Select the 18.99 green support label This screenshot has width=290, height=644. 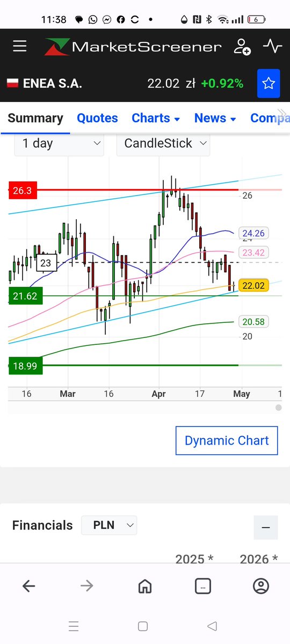coord(25,366)
